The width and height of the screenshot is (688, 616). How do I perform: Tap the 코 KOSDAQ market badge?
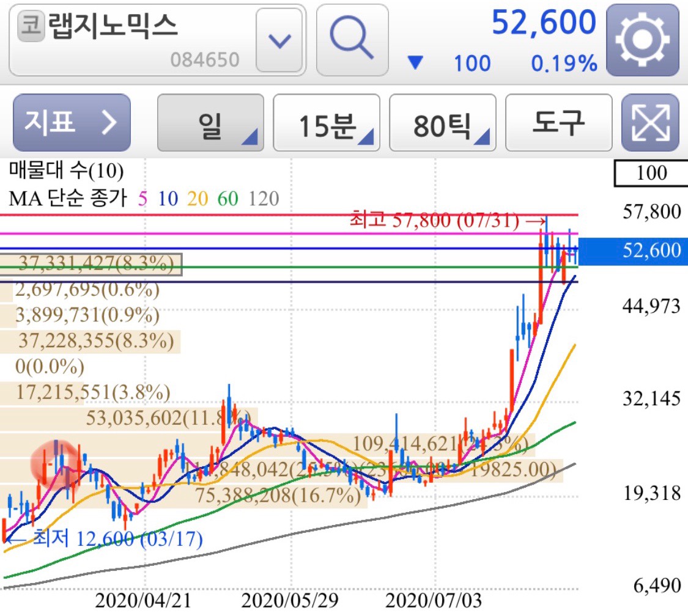point(31,26)
